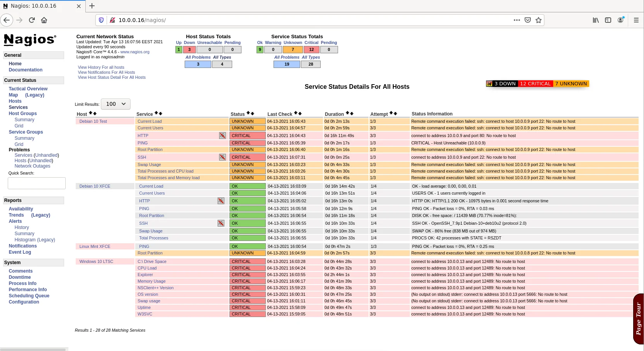This screenshot has width=644, height=351.
Task: Start the Page Tour
Action: tap(638, 319)
